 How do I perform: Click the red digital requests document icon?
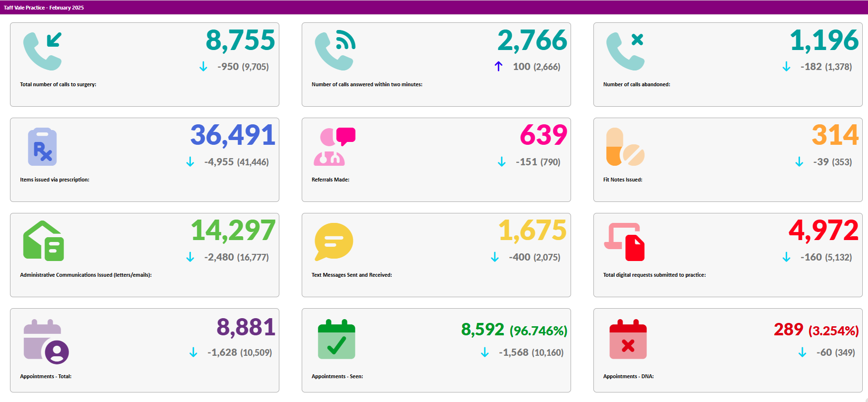pos(624,242)
